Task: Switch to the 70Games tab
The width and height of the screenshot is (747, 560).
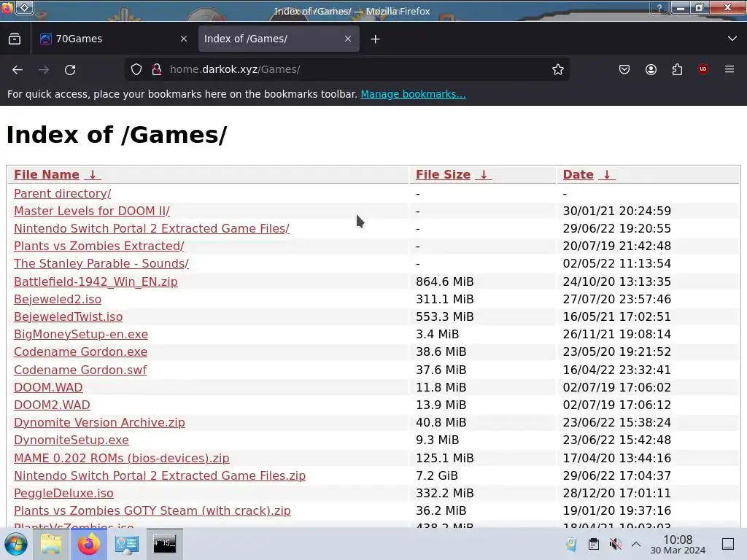Action: coord(113,39)
